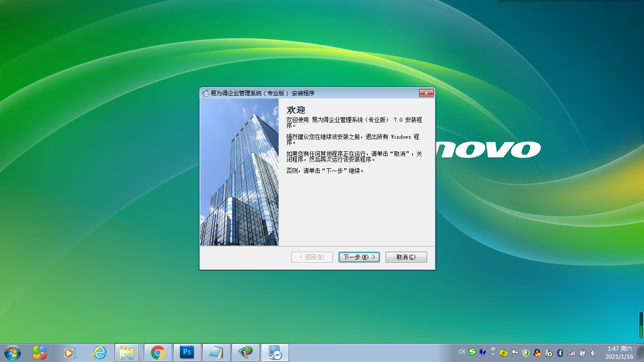The height and width of the screenshot is (362, 644).
Task: Close the installer setup window
Action: coord(426,93)
